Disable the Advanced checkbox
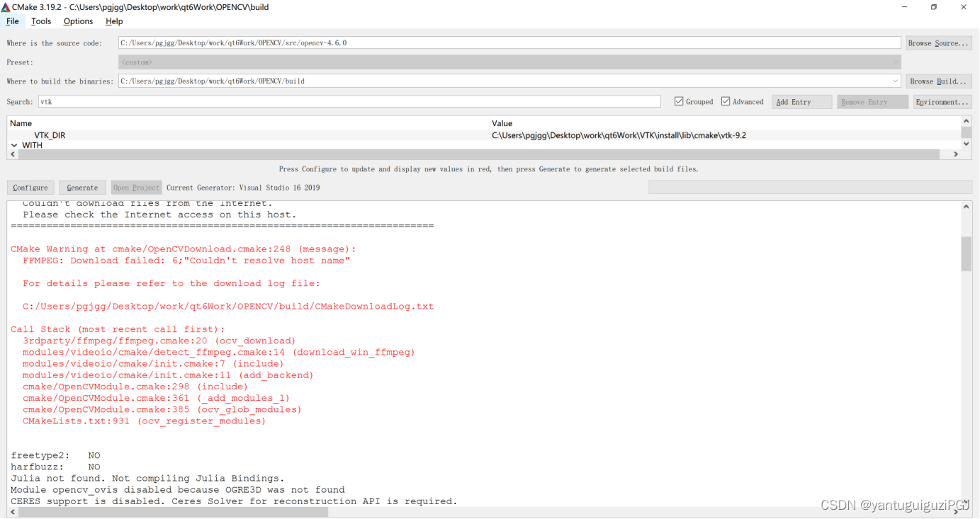The image size is (980, 519). tap(725, 101)
